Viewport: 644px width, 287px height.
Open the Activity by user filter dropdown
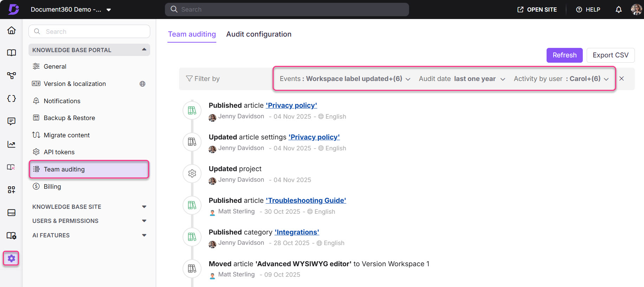point(561,79)
